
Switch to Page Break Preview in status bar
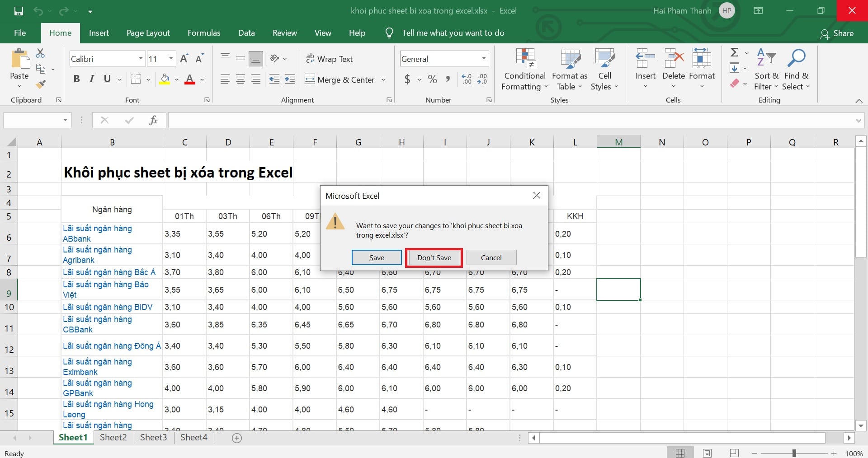click(x=734, y=453)
